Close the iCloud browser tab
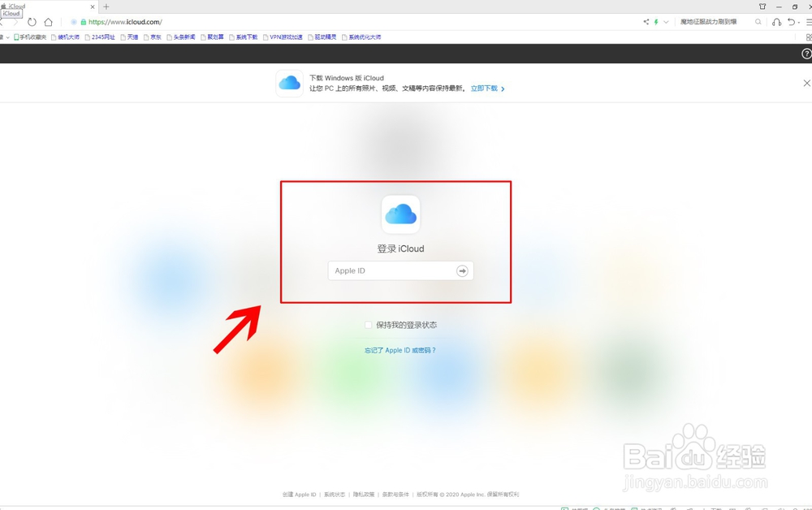This screenshot has height=510, width=812. [93, 6]
